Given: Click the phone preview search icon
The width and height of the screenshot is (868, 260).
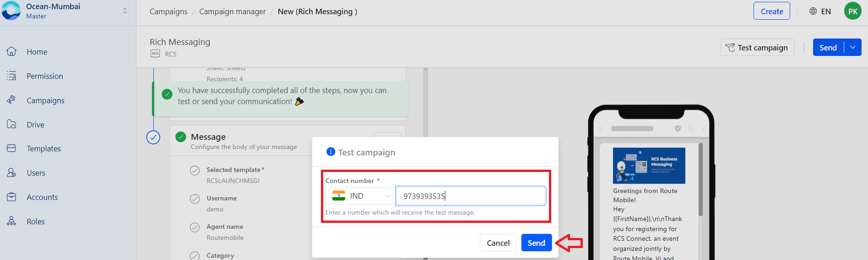Looking at the screenshot, I should click(691, 128).
